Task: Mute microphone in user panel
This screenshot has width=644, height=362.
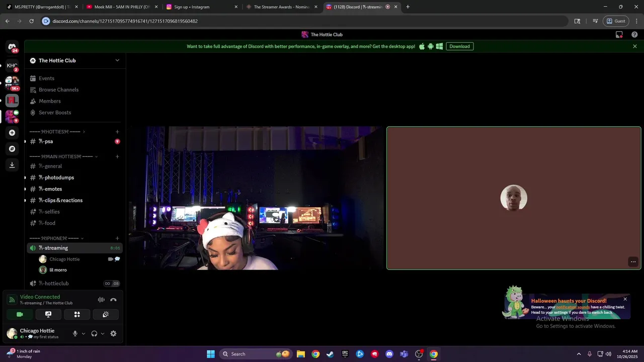Action: [75, 333]
